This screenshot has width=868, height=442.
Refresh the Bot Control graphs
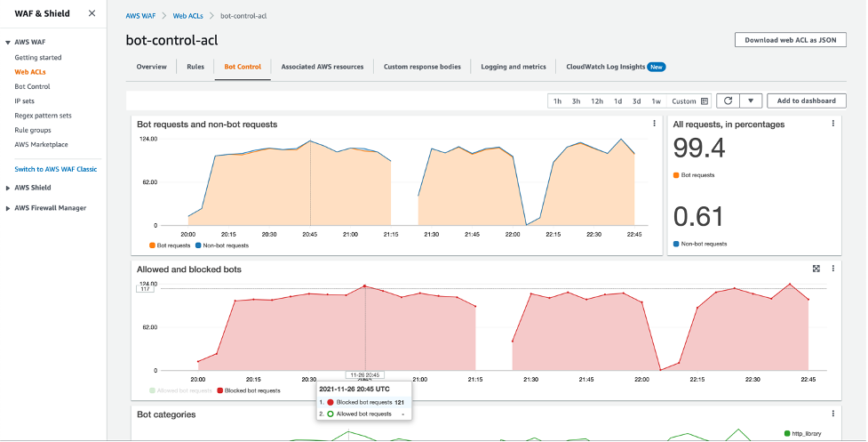click(727, 101)
